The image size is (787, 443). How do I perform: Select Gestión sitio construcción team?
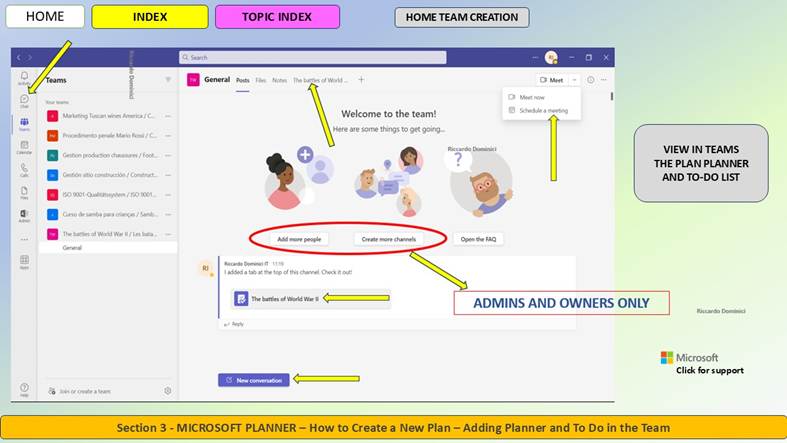(x=108, y=175)
